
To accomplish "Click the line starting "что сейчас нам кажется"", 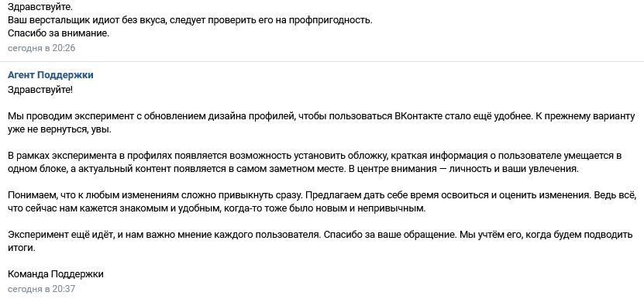I will pos(217,208).
